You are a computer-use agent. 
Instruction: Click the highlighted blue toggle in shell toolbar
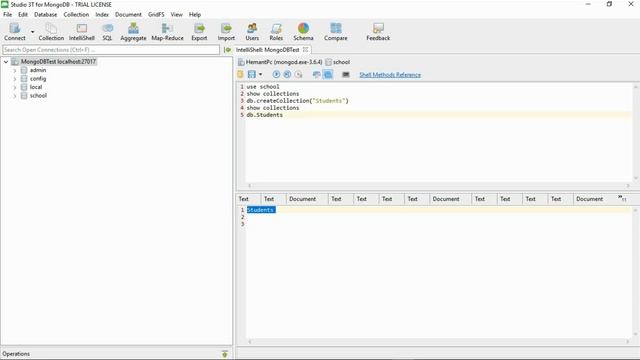[x=328, y=74]
